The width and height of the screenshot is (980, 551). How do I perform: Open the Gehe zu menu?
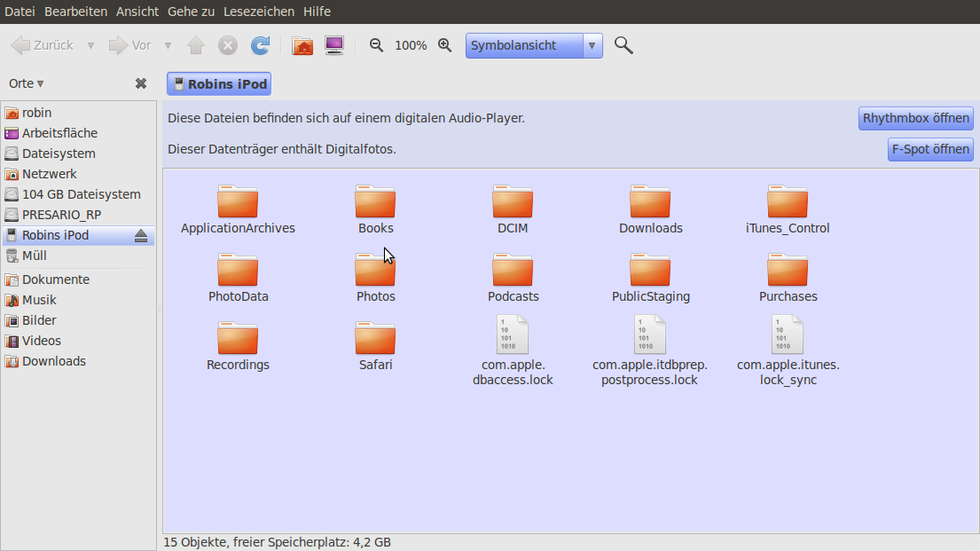(x=192, y=12)
